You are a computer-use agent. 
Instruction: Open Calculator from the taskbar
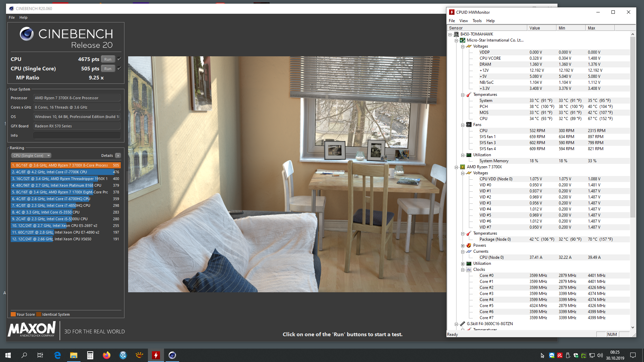pos(90,355)
